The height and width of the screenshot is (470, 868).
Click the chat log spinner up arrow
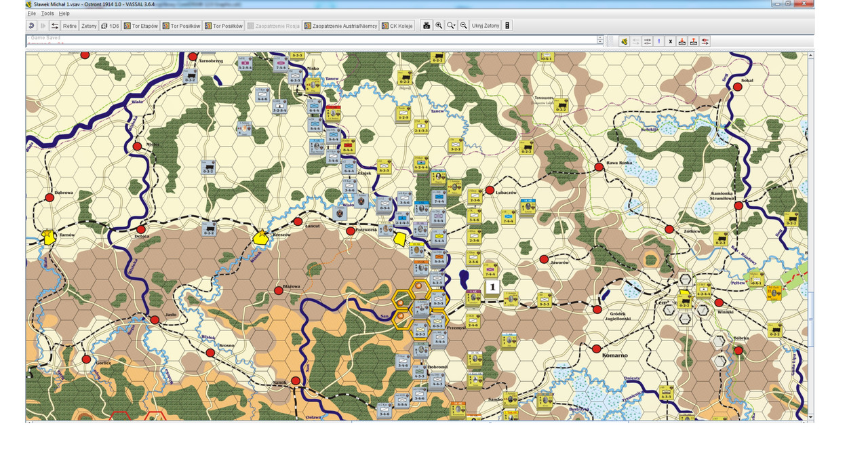(x=600, y=39)
